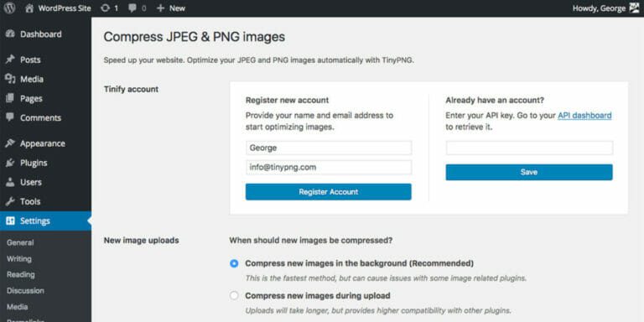Screen dimensions: 644x322
Task: Click the updates refresh icon
Action: coord(105,8)
